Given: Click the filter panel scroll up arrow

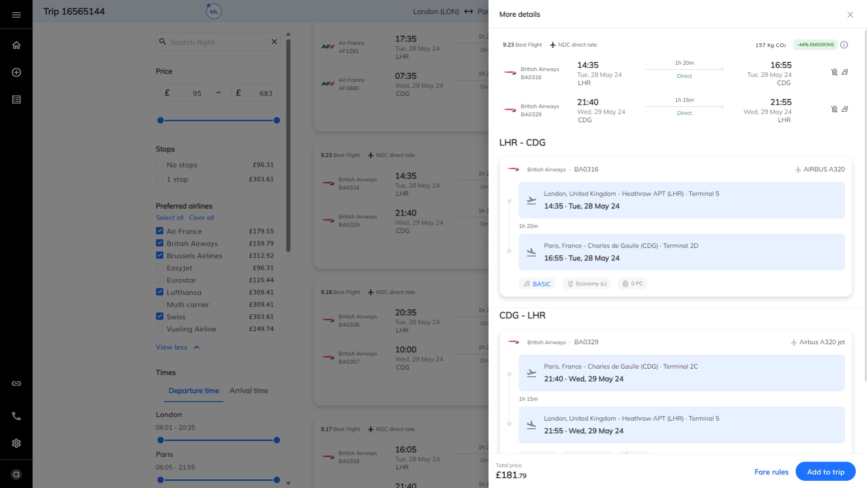Looking at the screenshot, I should [x=288, y=34].
